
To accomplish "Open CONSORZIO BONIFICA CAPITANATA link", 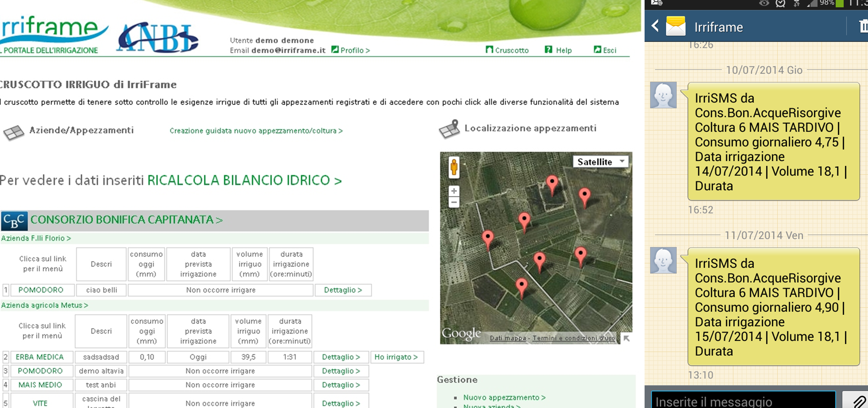I will tap(127, 220).
